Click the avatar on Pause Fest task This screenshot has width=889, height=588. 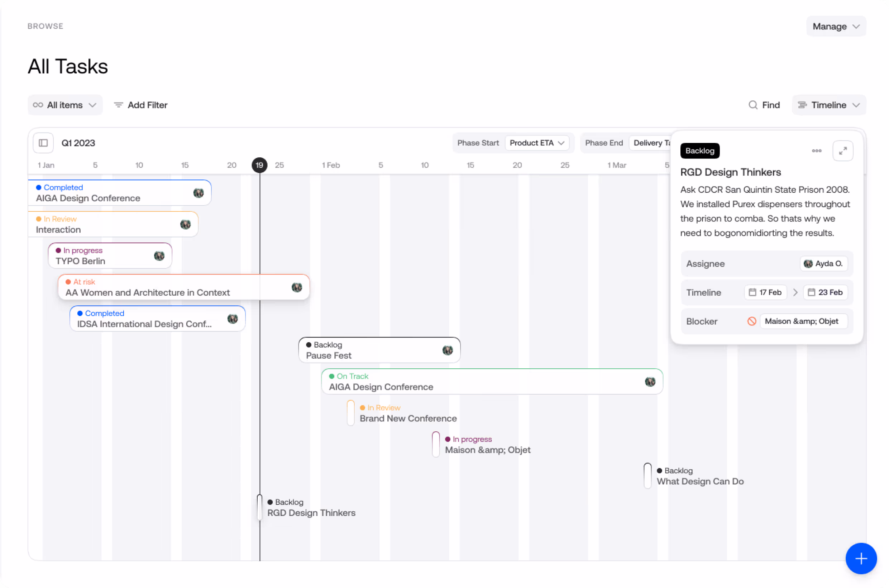(x=447, y=350)
